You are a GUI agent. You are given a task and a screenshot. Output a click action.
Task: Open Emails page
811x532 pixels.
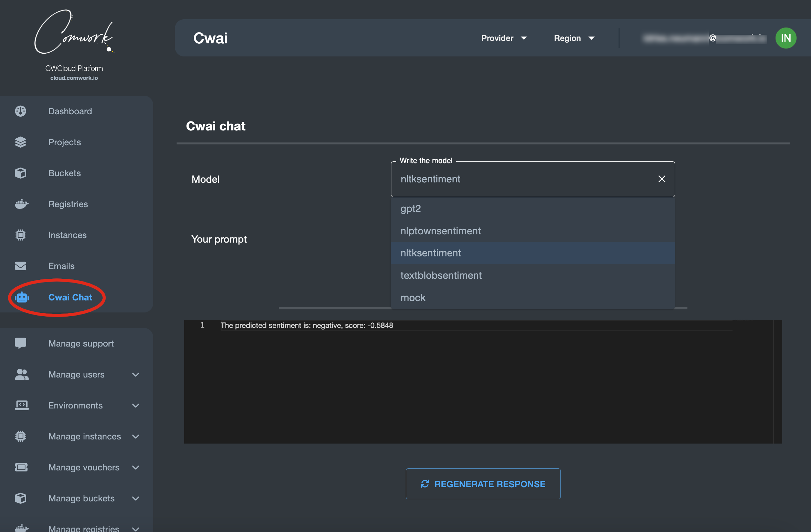[62, 266]
